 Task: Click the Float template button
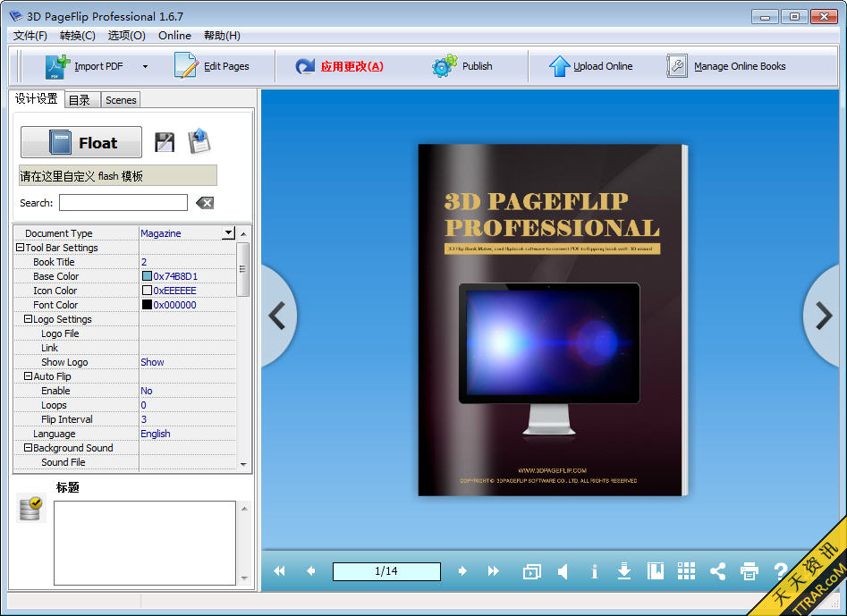pos(81,142)
